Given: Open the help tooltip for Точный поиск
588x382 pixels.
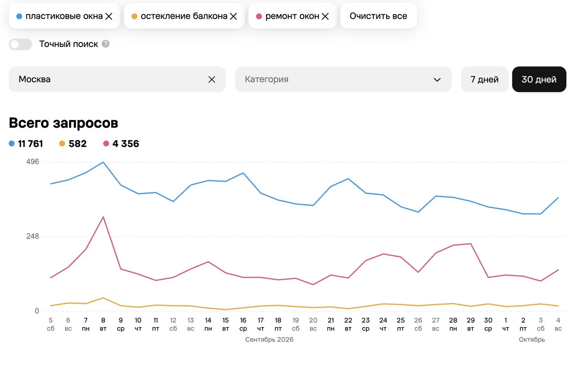Looking at the screenshot, I should click(x=105, y=44).
